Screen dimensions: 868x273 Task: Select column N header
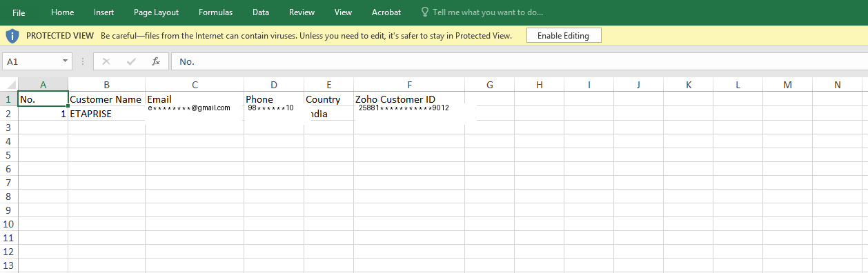pyautogui.click(x=838, y=85)
